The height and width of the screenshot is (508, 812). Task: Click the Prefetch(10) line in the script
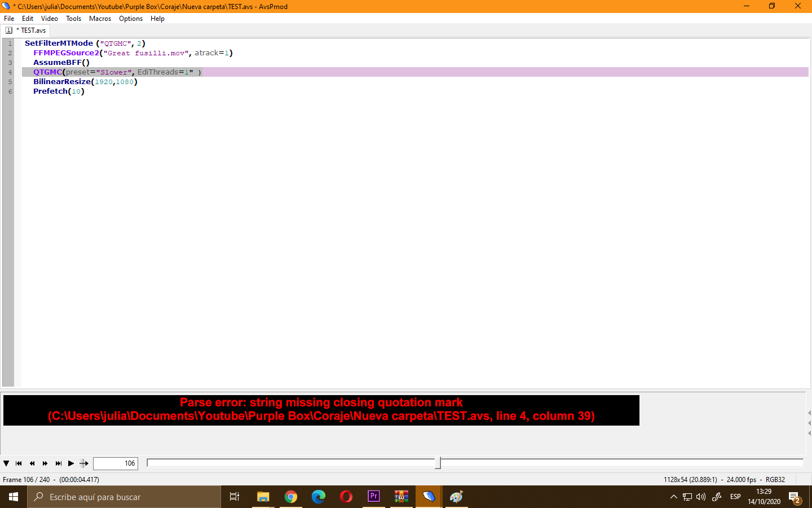[x=59, y=91]
